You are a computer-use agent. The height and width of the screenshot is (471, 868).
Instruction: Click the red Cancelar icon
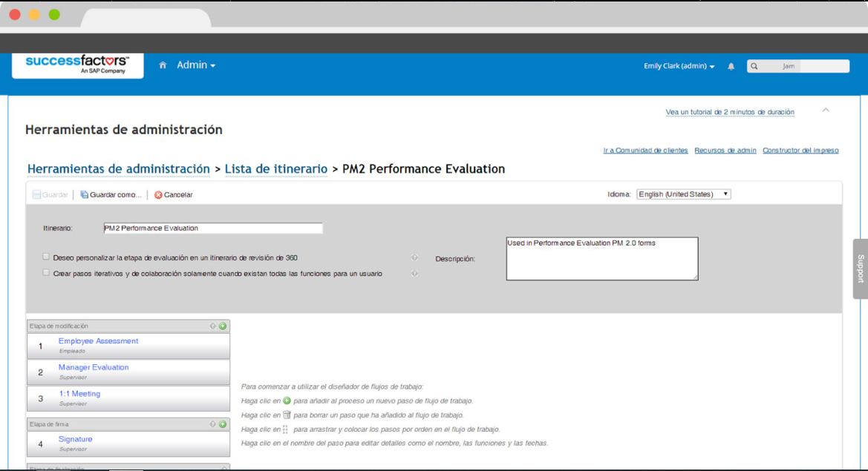158,194
